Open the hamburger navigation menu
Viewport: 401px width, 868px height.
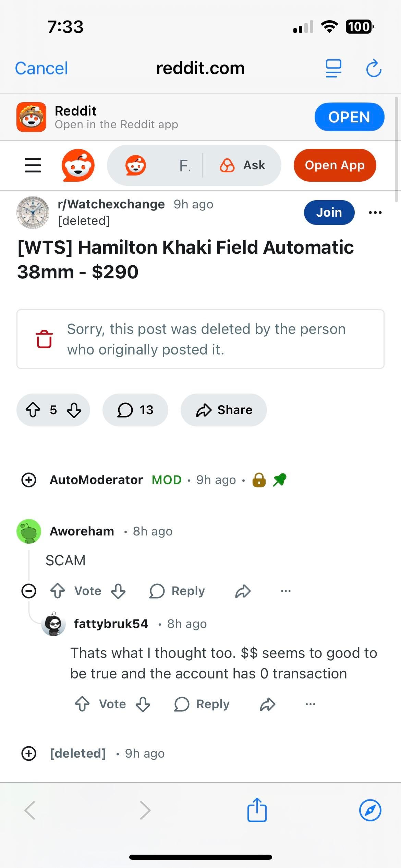(33, 165)
